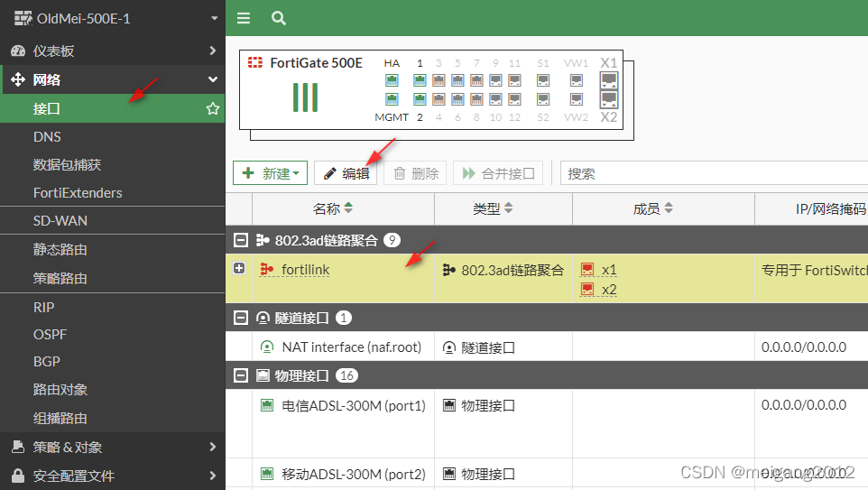Click the FortiGate 500E logo icon
868x490 pixels.
tap(255, 62)
